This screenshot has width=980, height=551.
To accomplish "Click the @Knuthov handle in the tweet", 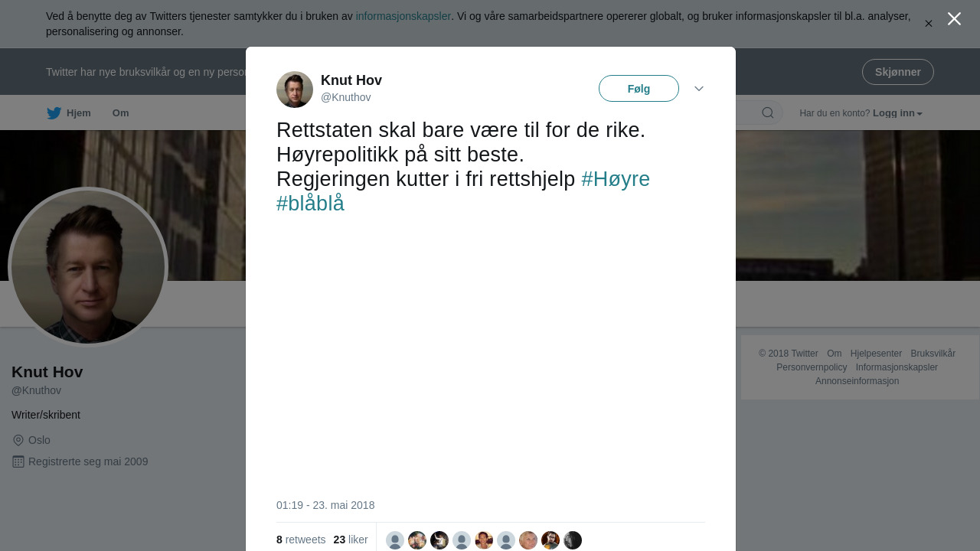I will coord(346,97).
